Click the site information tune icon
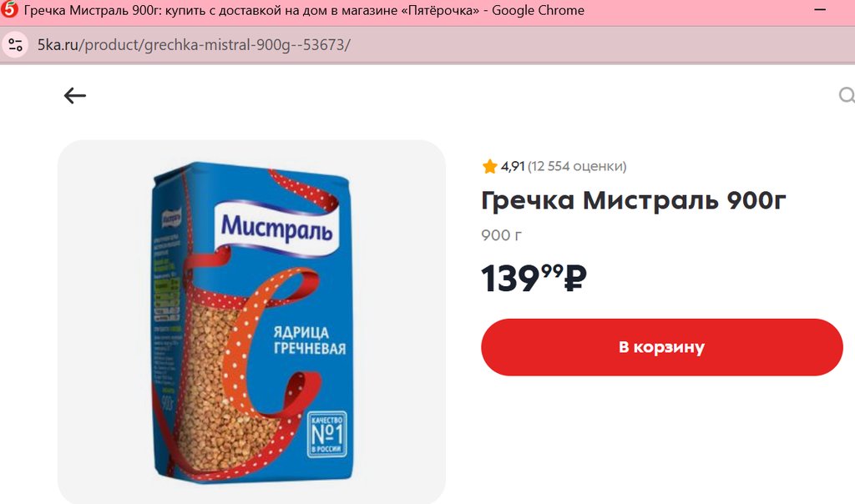Screen dimensions: 855x504 coord(15,45)
